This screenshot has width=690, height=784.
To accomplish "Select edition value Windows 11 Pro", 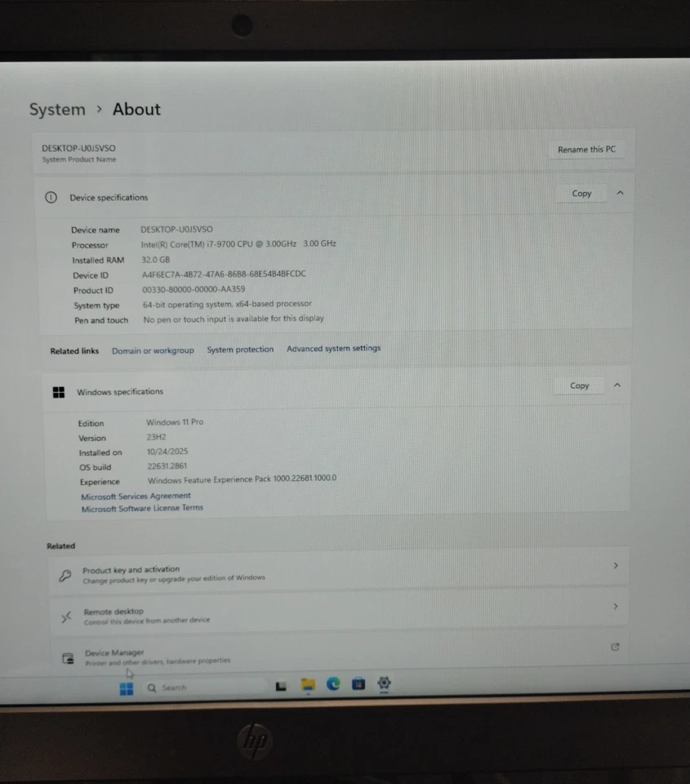I will tap(175, 422).
